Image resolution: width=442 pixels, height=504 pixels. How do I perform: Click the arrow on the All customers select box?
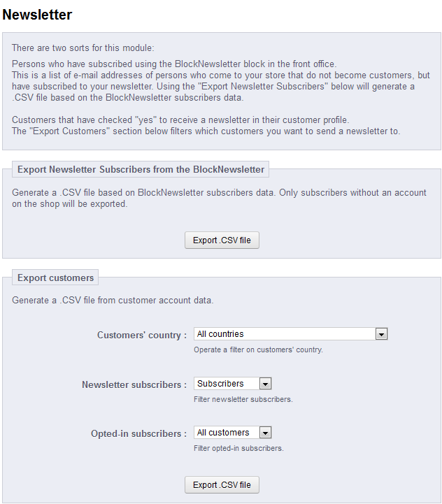point(265,433)
